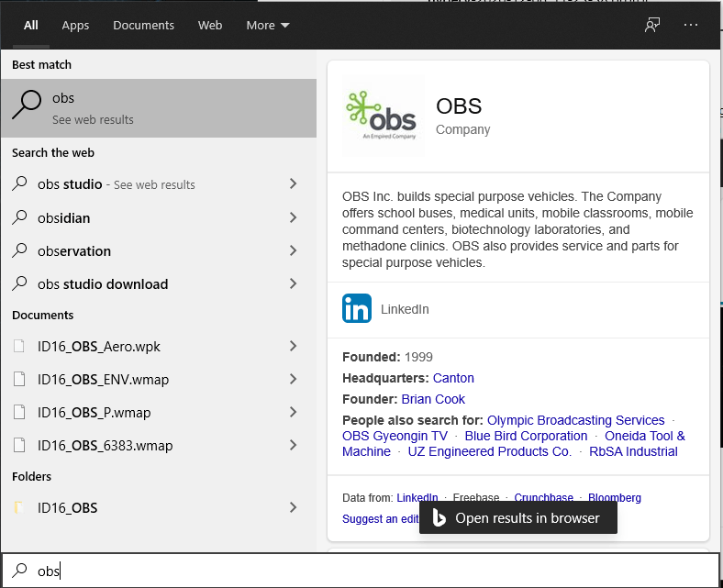
Task: Click the ID16_OBS folder icon
Action: point(19,508)
